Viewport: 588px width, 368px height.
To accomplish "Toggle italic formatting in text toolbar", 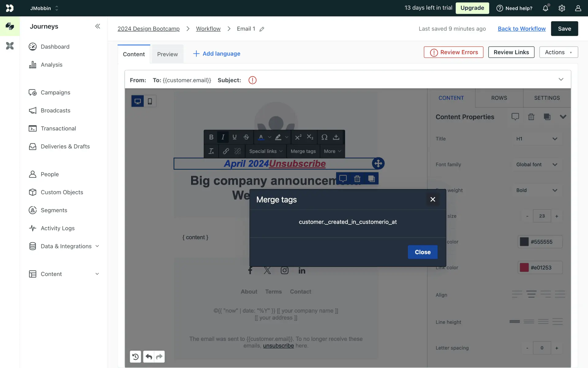I will tap(223, 137).
